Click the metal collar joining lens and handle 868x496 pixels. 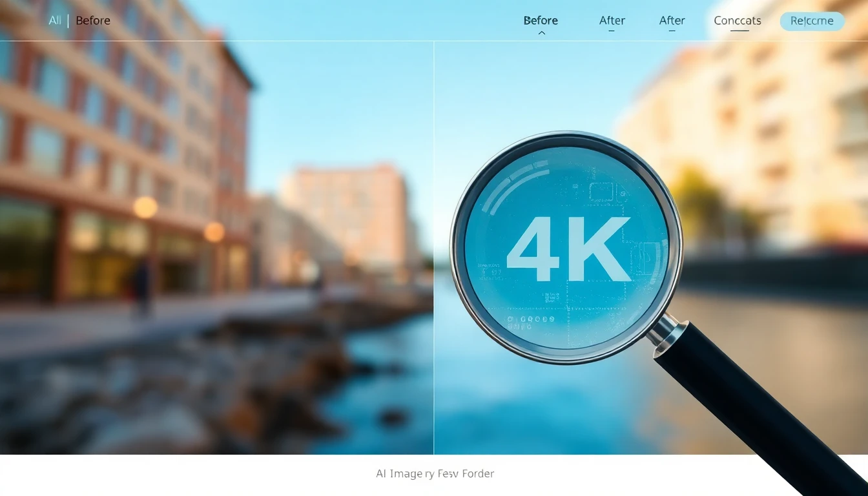[665, 333]
